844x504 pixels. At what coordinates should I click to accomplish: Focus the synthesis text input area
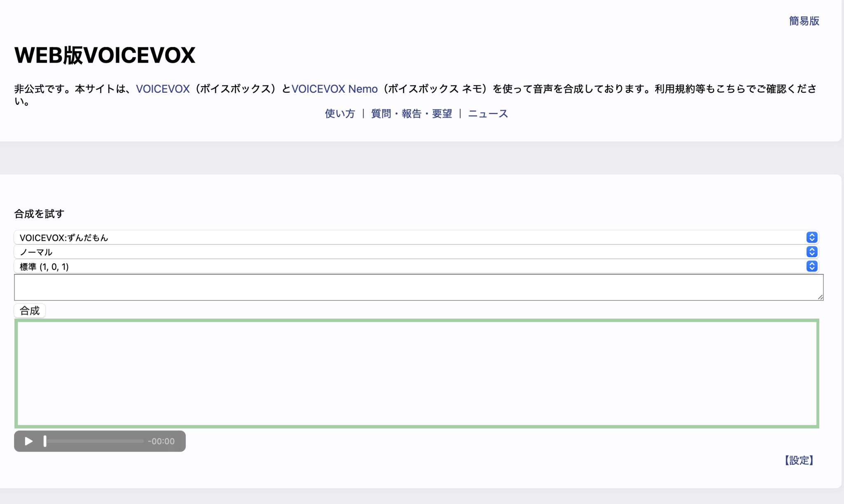click(x=416, y=287)
